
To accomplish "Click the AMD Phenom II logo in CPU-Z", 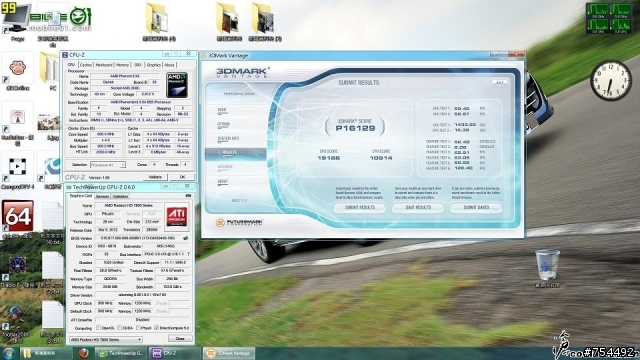I will coord(177,85).
